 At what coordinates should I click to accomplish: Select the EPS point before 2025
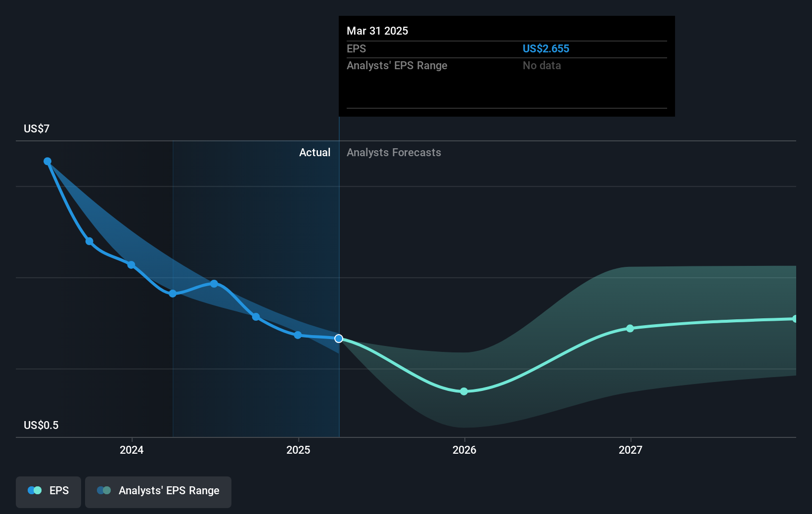click(256, 317)
